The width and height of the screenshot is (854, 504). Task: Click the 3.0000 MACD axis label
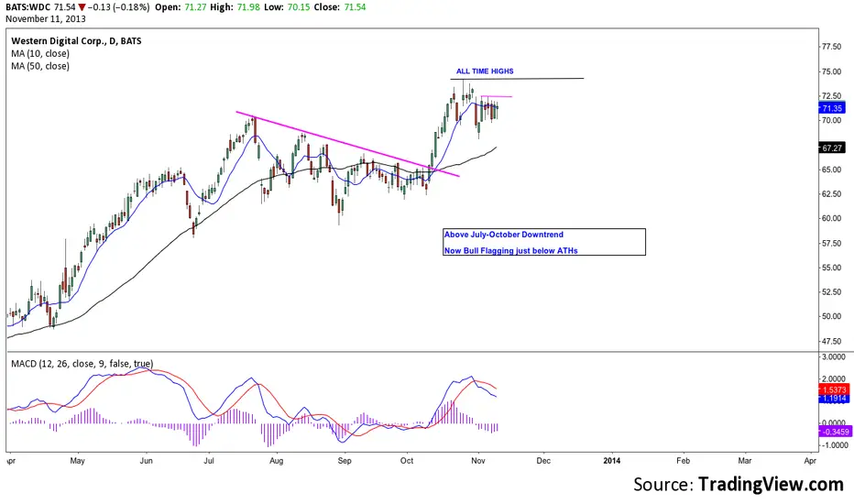coord(833,356)
